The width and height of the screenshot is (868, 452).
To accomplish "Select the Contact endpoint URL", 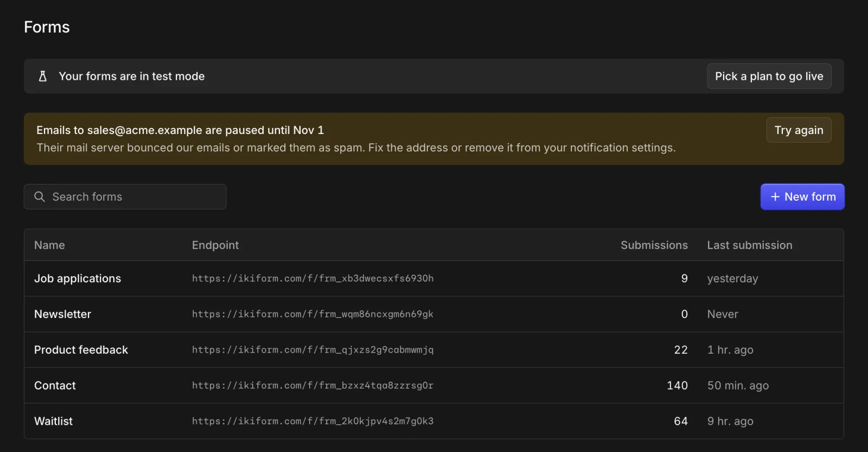I will click(313, 386).
